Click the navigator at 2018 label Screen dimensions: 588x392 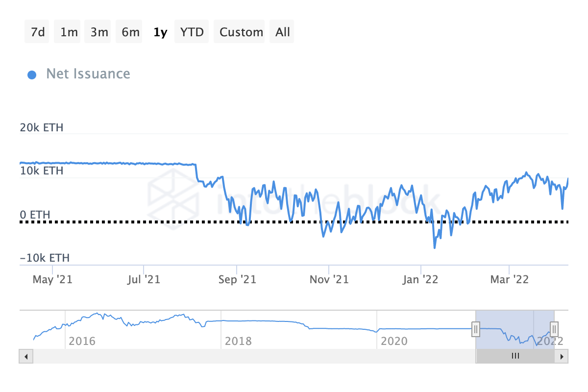(x=238, y=341)
